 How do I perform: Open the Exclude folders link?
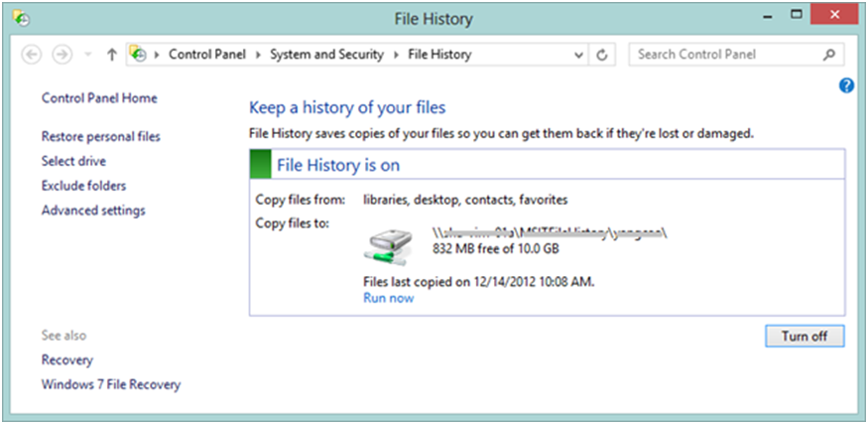coord(83,186)
